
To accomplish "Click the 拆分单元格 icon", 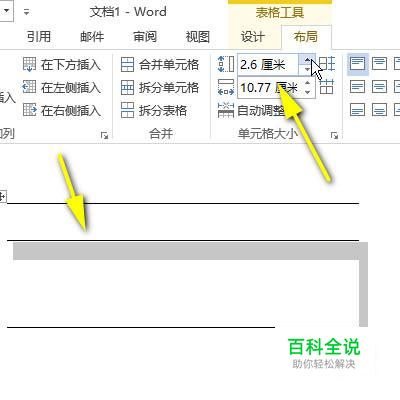I will click(x=127, y=88).
